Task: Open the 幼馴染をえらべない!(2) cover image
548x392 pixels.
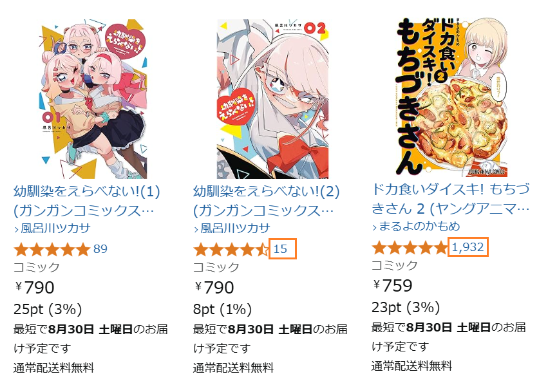Action: pos(272,99)
